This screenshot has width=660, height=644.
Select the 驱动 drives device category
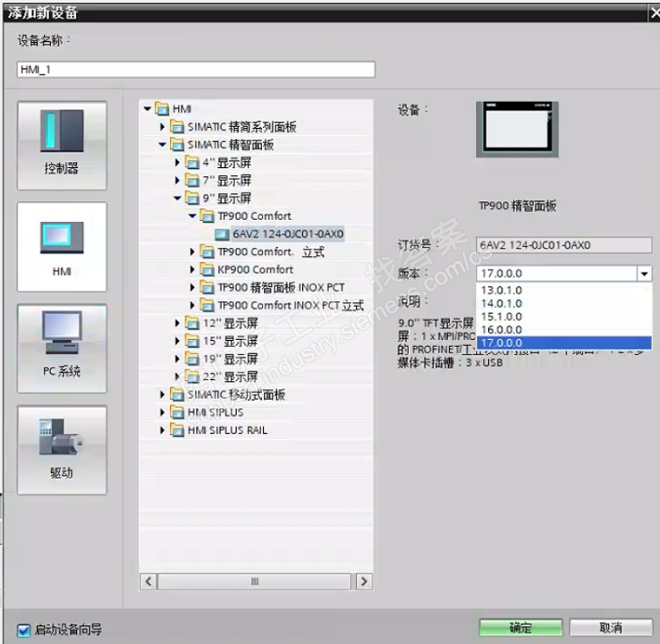tap(62, 450)
